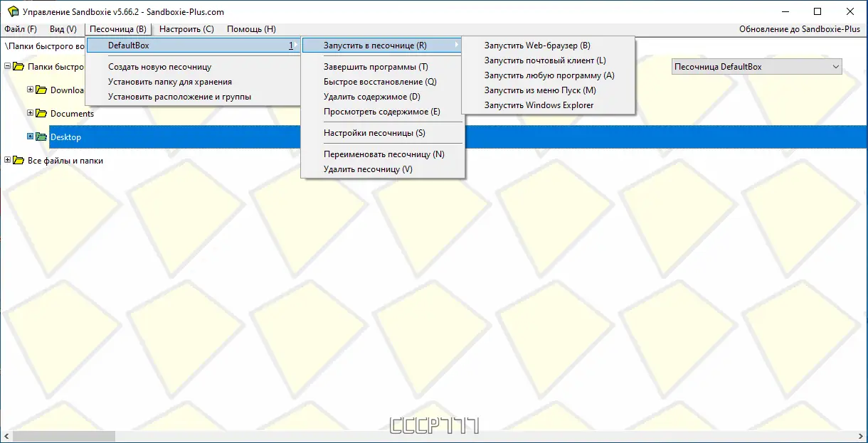Screen dimensions: 868x443
Task: Collapse the Папки быстрого root node
Action: click(x=8, y=66)
